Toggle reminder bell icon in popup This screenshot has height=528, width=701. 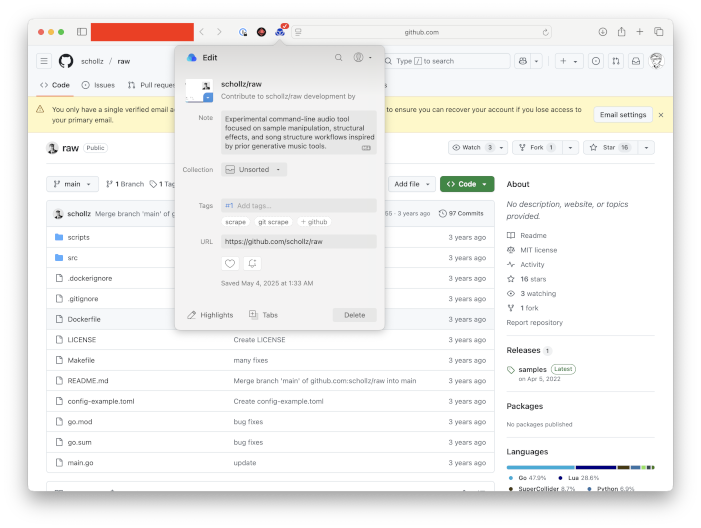252,263
